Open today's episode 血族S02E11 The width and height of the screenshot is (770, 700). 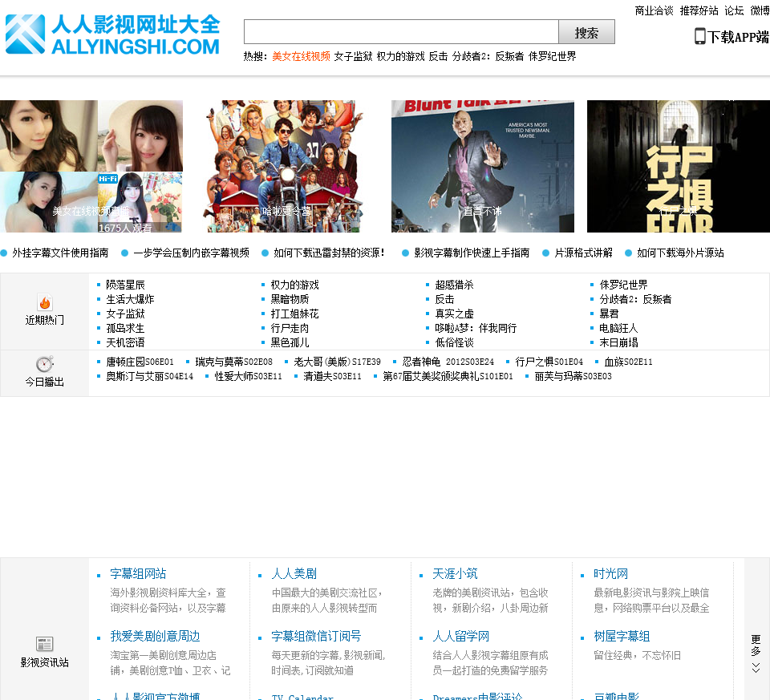(628, 362)
